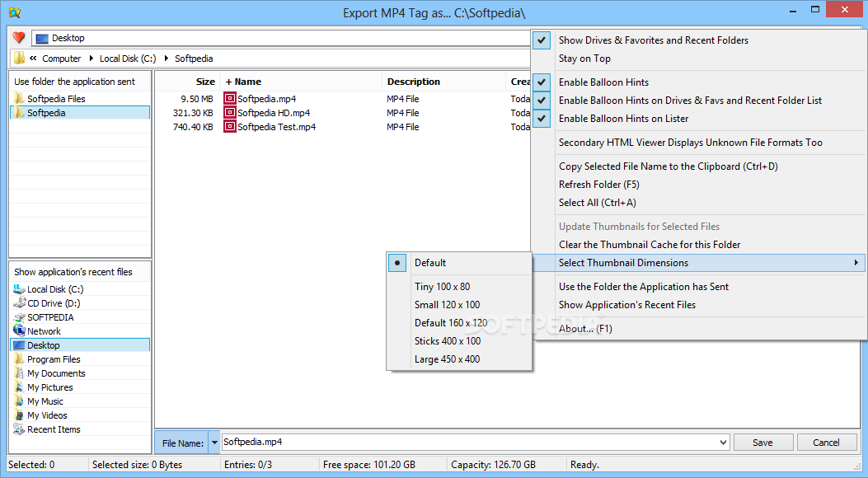The image size is (868, 478).
Task: Expand breadcrumb arrow after Local Disk (C:)
Action: click(166, 58)
